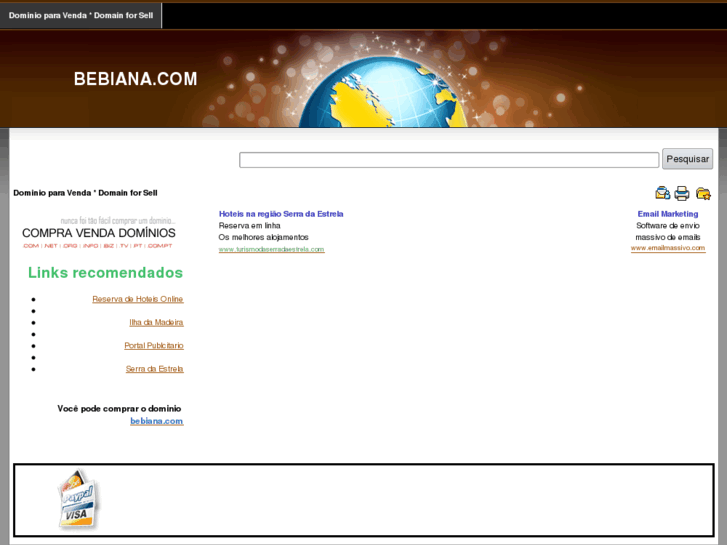Click 'Dominio para Venda * Domain for Sell' heading
727x545 pixels.
[x=85, y=193]
